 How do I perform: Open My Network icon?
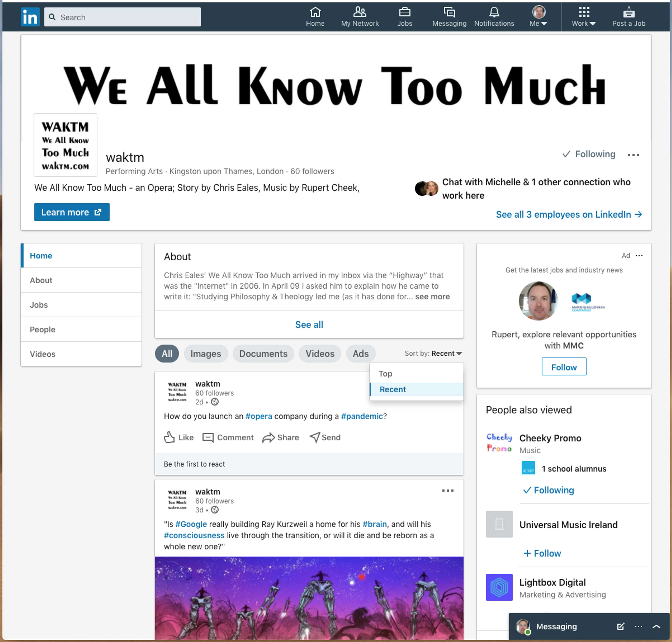(x=360, y=17)
